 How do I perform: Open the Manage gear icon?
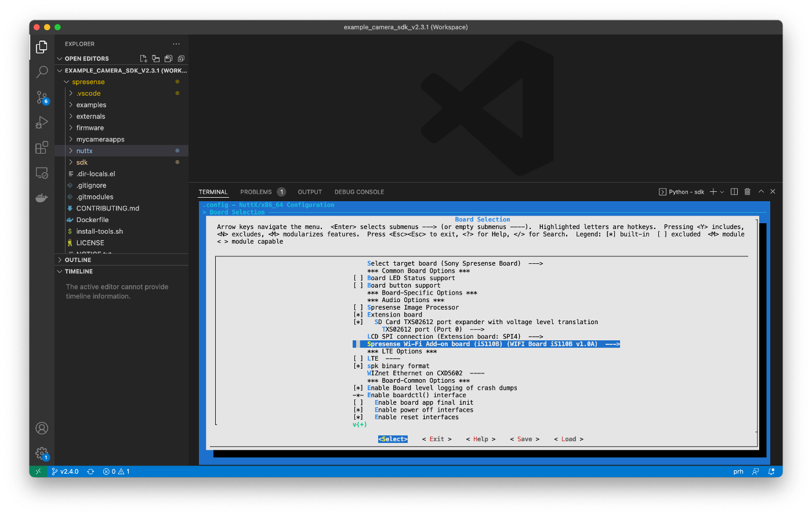(x=42, y=453)
